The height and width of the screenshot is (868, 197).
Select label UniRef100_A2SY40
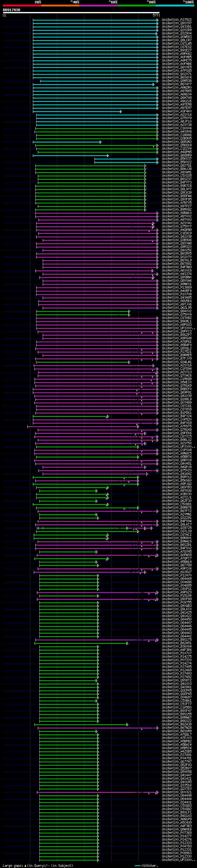coord(177,223)
